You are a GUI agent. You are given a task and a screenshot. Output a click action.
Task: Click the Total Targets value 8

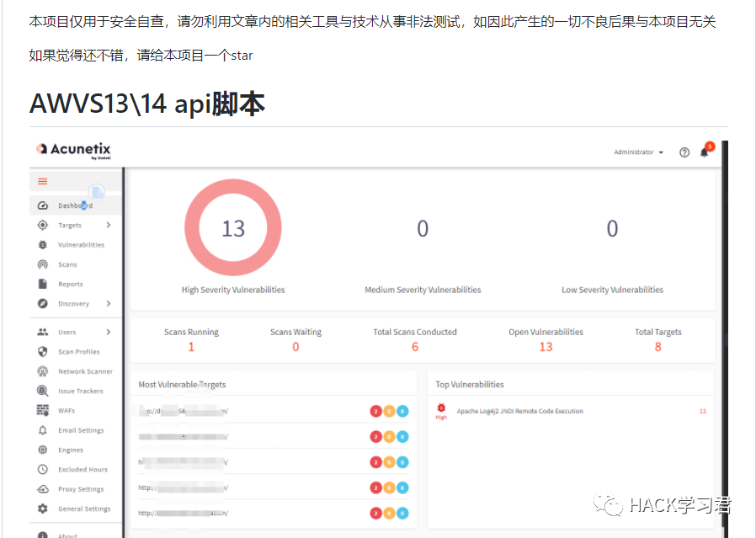[658, 347]
